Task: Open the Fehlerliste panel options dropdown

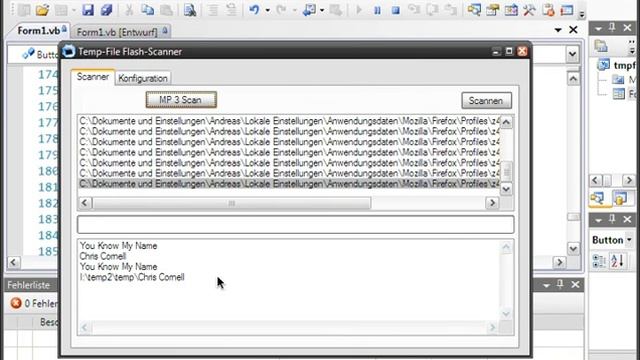Action: click(x=546, y=285)
